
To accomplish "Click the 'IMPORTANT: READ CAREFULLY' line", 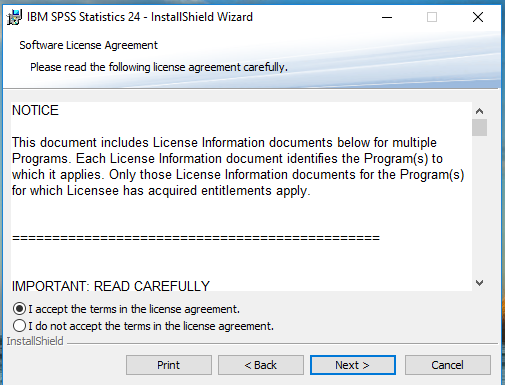I will point(111,286).
